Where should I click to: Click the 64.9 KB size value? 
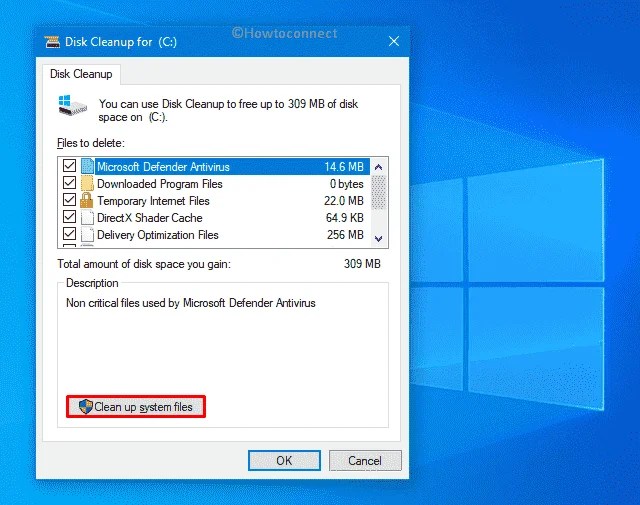point(344,218)
